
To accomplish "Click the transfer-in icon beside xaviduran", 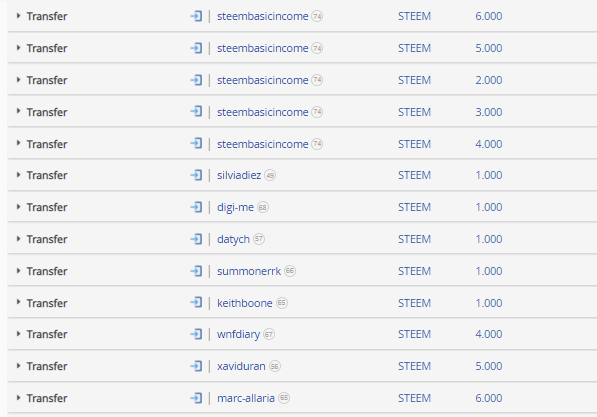I will pyautogui.click(x=196, y=366).
